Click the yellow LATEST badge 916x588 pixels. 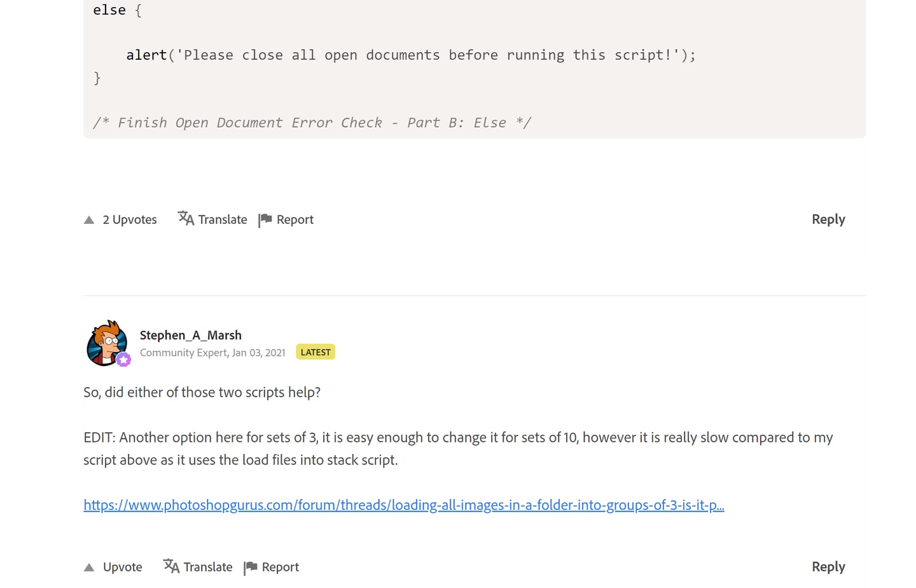[x=316, y=352]
